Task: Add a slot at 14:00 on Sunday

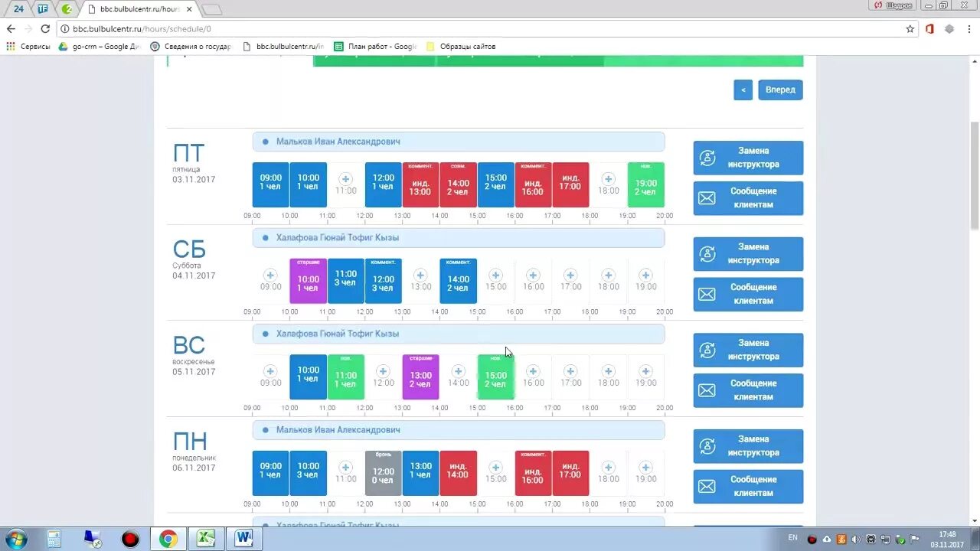Action: (458, 371)
